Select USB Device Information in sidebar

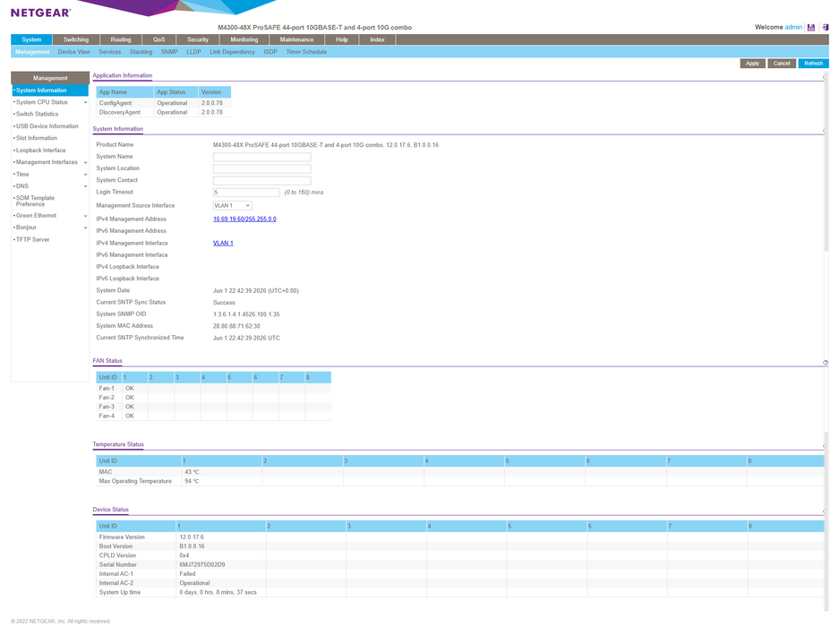pos(47,126)
